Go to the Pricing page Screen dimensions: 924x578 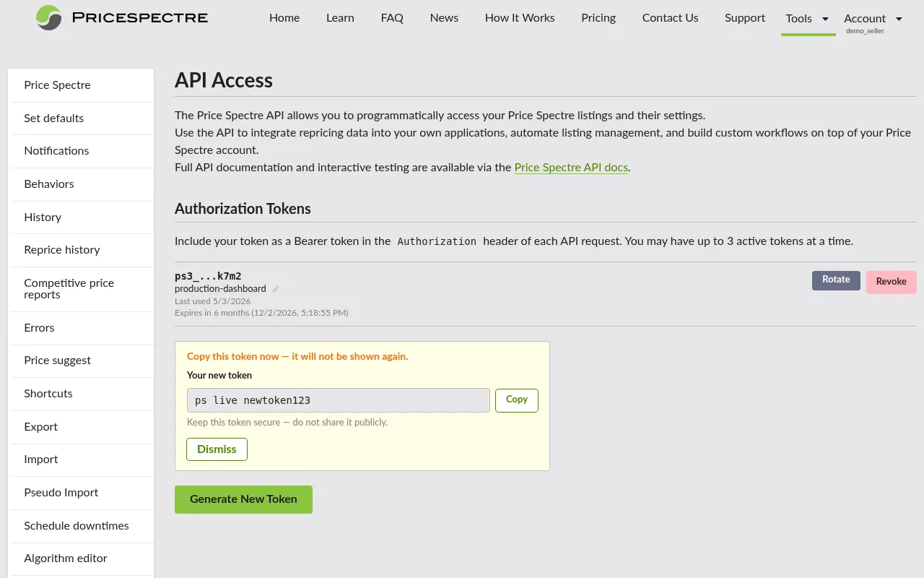click(598, 18)
